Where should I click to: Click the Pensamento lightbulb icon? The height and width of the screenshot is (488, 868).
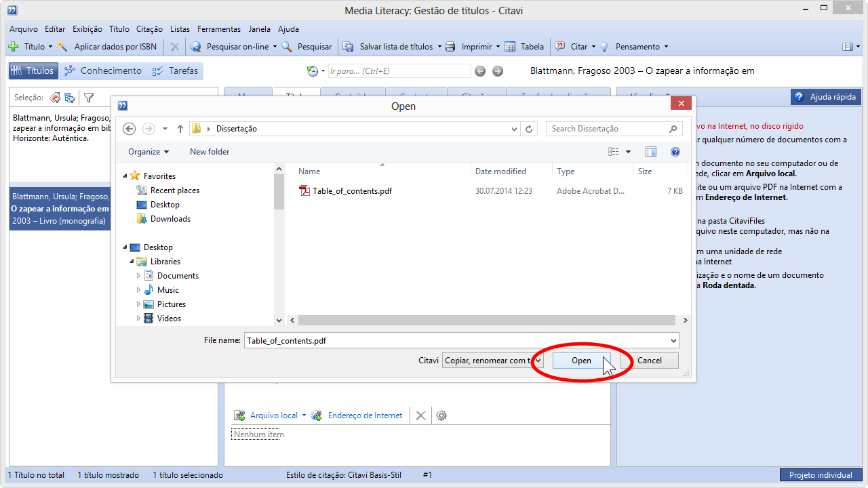[604, 47]
